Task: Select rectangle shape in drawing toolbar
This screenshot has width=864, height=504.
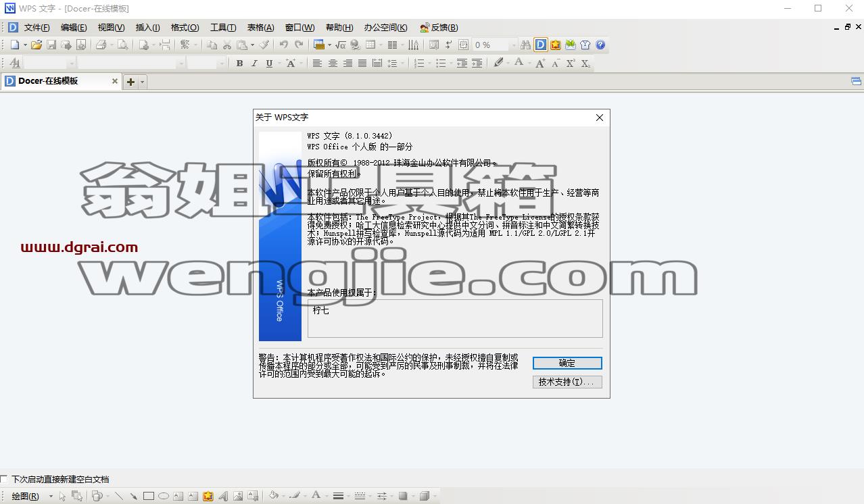Action: click(x=149, y=496)
